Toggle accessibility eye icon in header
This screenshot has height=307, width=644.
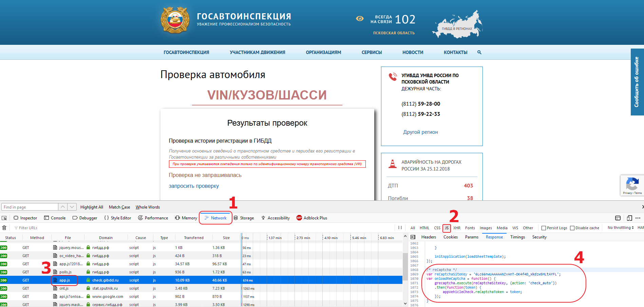click(360, 19)
